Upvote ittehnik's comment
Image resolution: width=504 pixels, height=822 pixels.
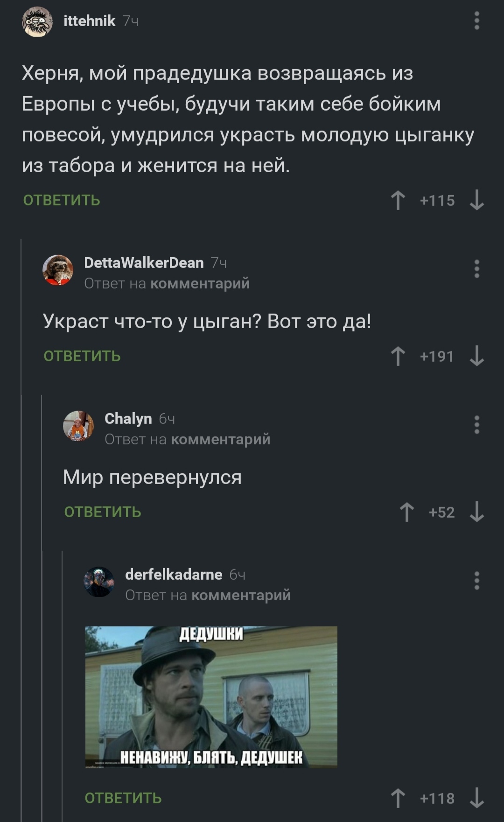coord(398,200)
